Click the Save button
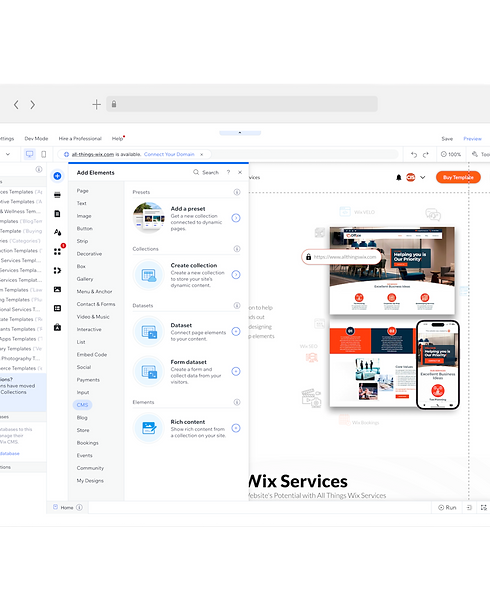Image resolution: width=490 pixels, height=614 pixels. point(447,139)
